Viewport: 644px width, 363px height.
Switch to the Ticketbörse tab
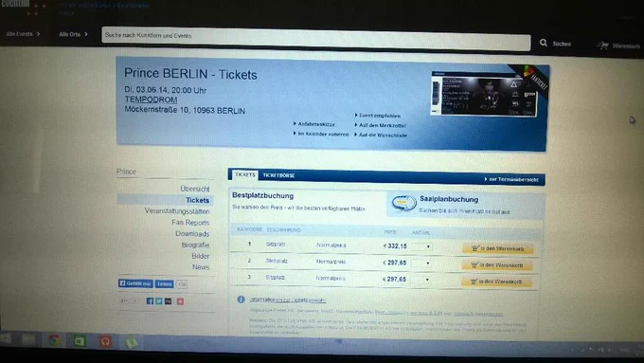[278, 175]
